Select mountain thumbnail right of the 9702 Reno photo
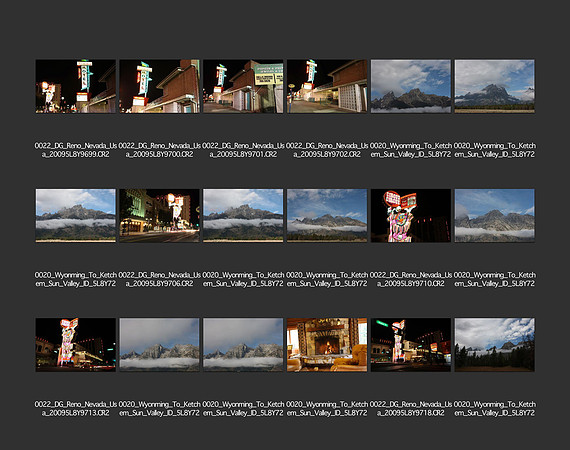This screenshot has height=450, width=570. pos(411,86)
